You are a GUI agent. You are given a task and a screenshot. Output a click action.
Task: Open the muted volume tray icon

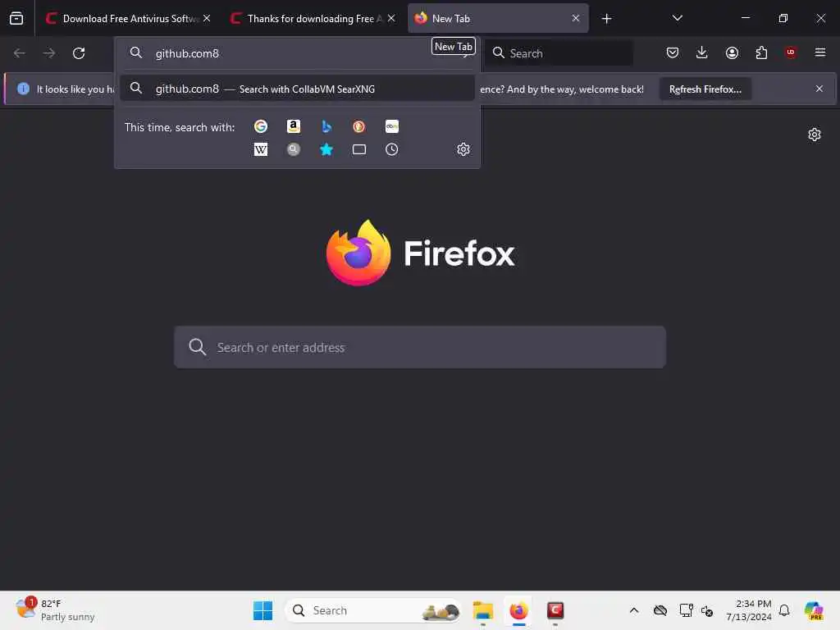707,610
